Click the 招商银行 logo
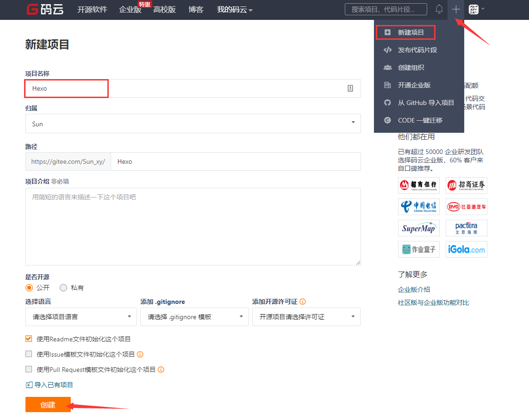This screenshot has width=529, height=420. (x=419, y=185)
